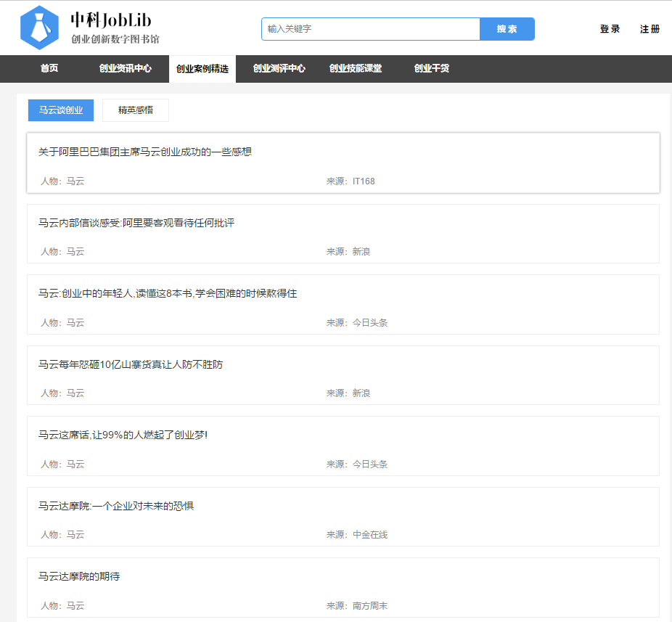The width and height of the screenshot is (672, 622).
Task: Open article 马云这席话,让99%的人燃起了创业梦!
Action: point(123,435)
